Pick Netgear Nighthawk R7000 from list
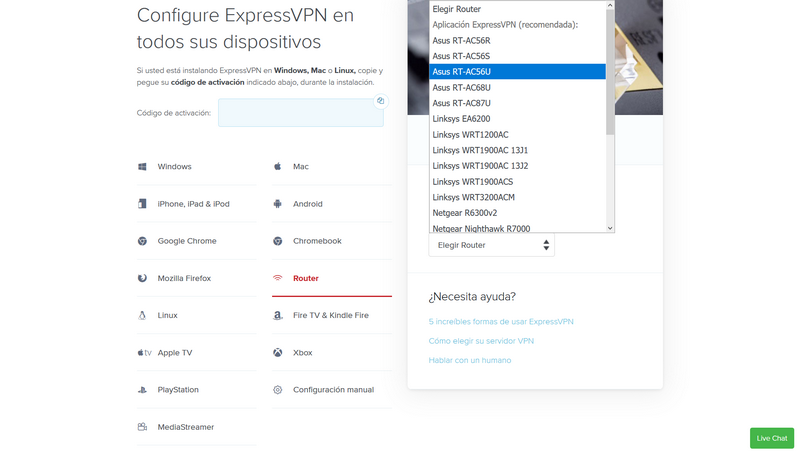Screen dimensions: 800x454 (517, 228)
